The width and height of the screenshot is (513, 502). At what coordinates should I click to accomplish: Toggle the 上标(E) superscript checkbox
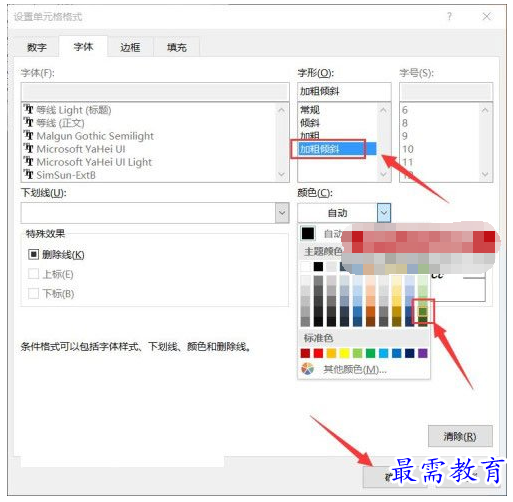coord(33,274)
